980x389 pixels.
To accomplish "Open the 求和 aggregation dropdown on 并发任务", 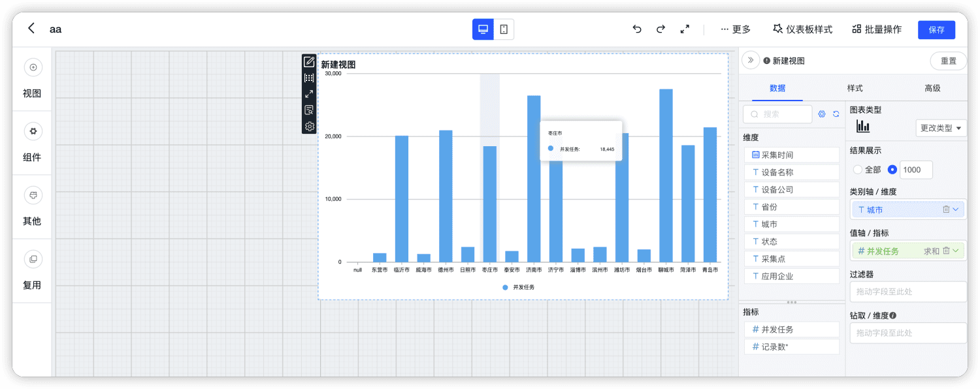I will (x=955, y=251).
